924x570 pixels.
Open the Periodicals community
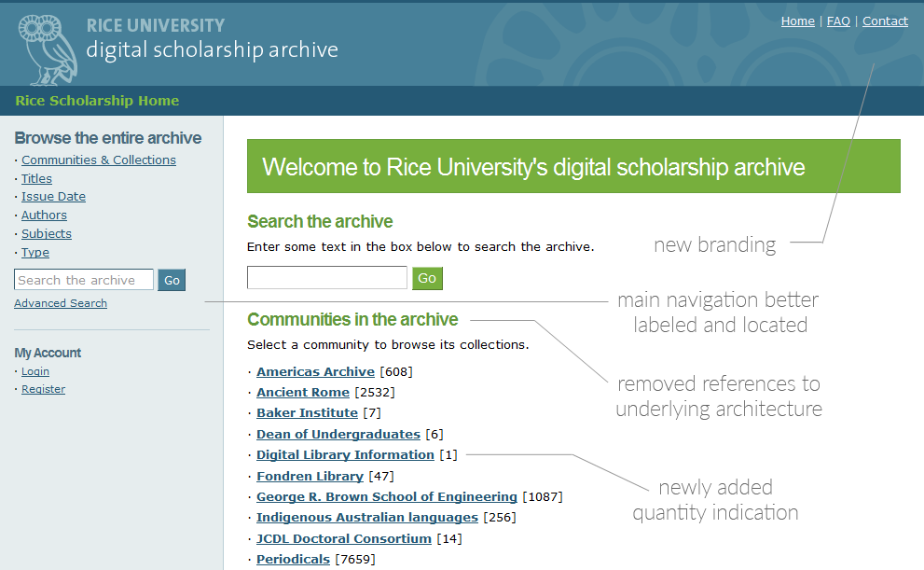point(293,560)
